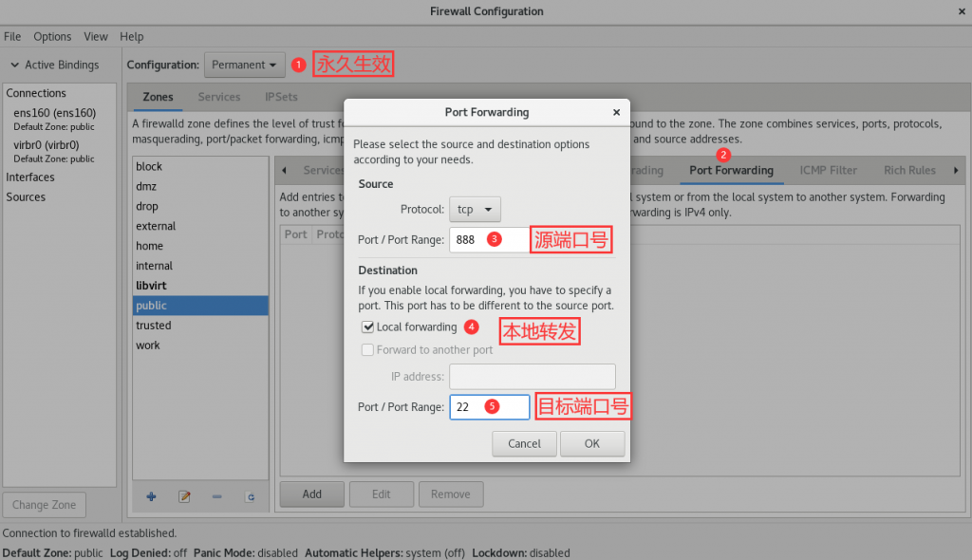Collapse the Active Bindings expander
972x560 pixels.
pyautogui.click(x=14, y=65)
